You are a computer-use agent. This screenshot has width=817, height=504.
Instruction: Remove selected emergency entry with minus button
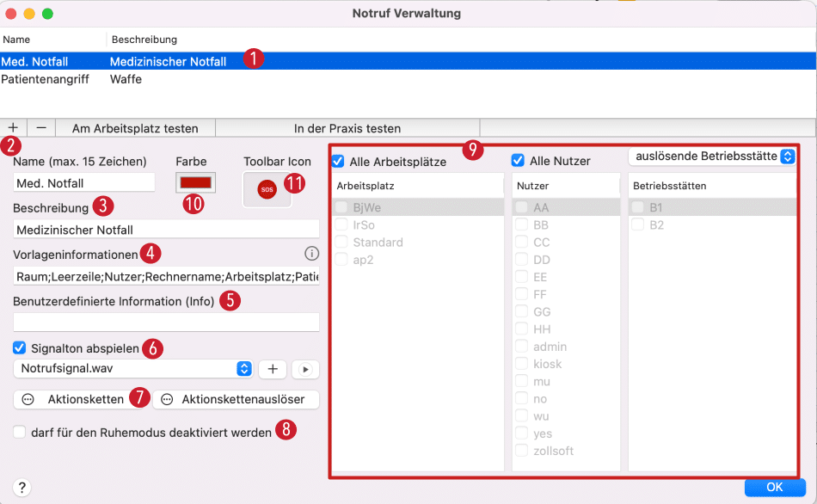coord(41,127)
